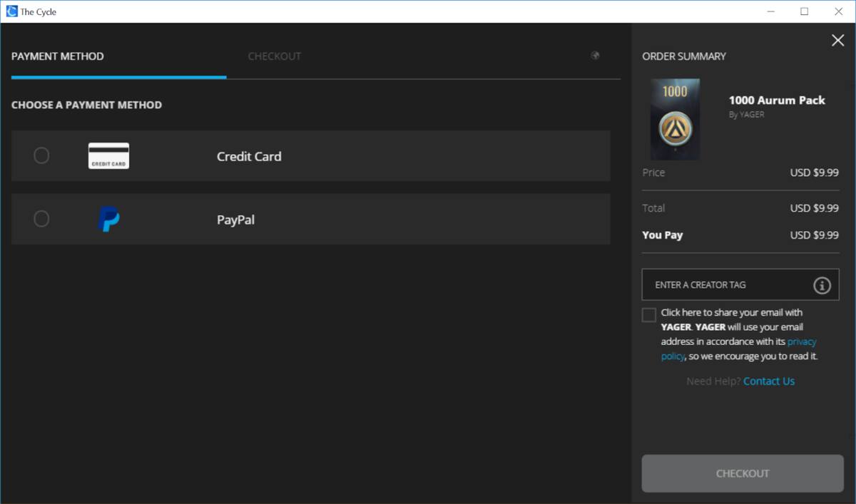The image size is (856, 504).
Task: Click the Contact Us link
Action: 769,381
